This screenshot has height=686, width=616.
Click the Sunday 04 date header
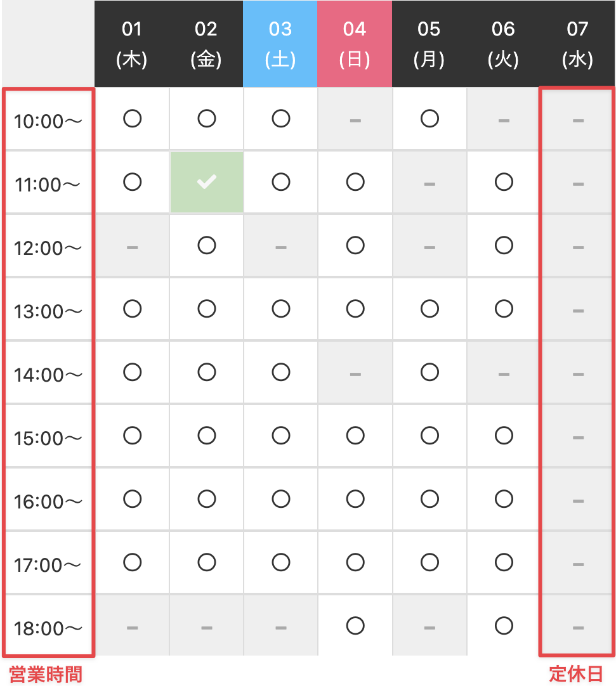355,44
